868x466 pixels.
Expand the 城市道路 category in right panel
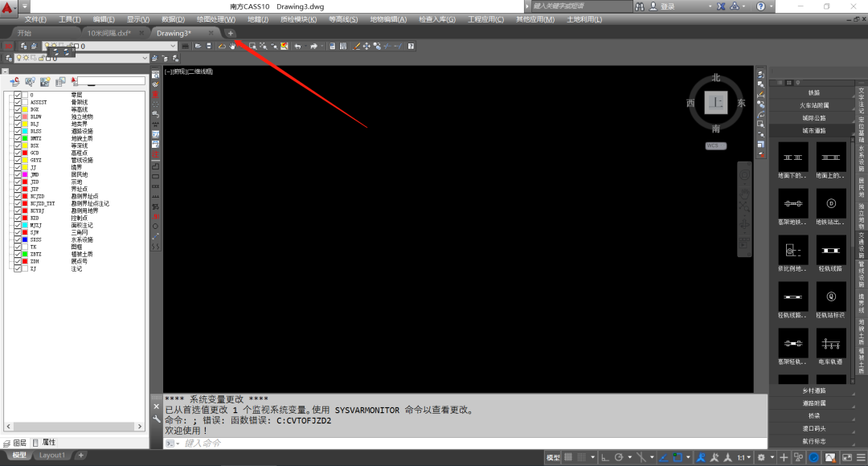coord(813,131)
